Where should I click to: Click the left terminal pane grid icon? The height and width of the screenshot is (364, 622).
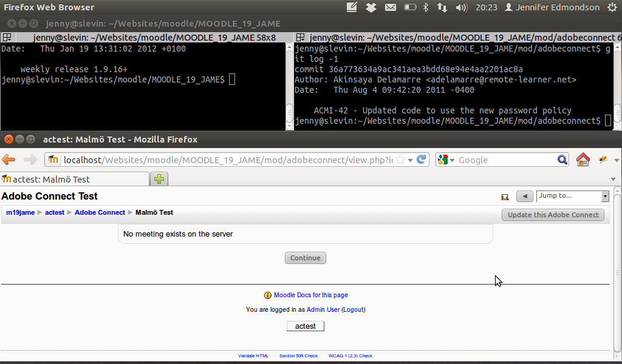pyautogui.click(x=7, y=37)
